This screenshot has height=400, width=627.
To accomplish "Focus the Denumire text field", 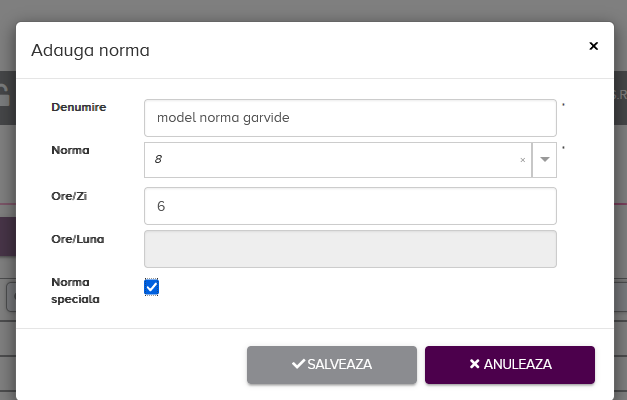I will click(350, 117).
